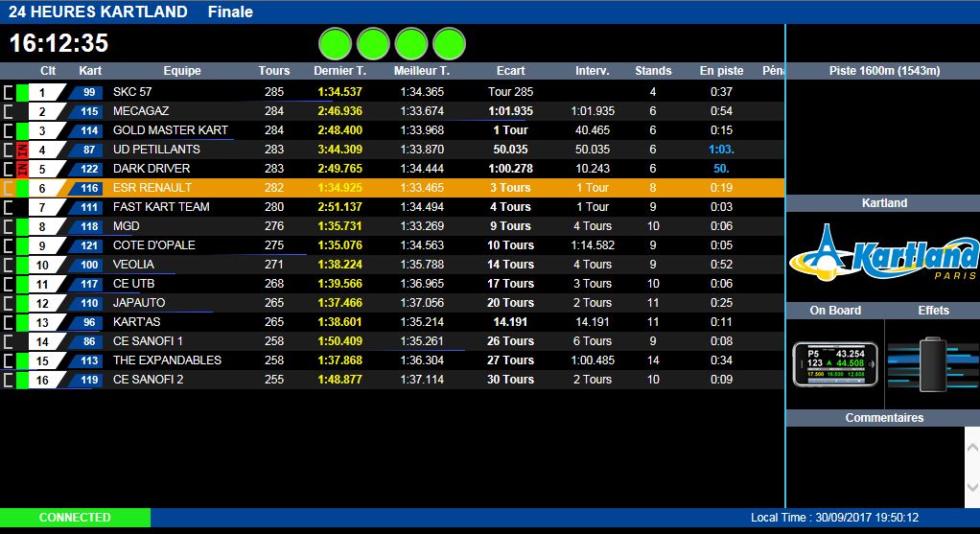980x534 pixels.
Task: Sort by the Equipe column header
Action: (182, 71)
